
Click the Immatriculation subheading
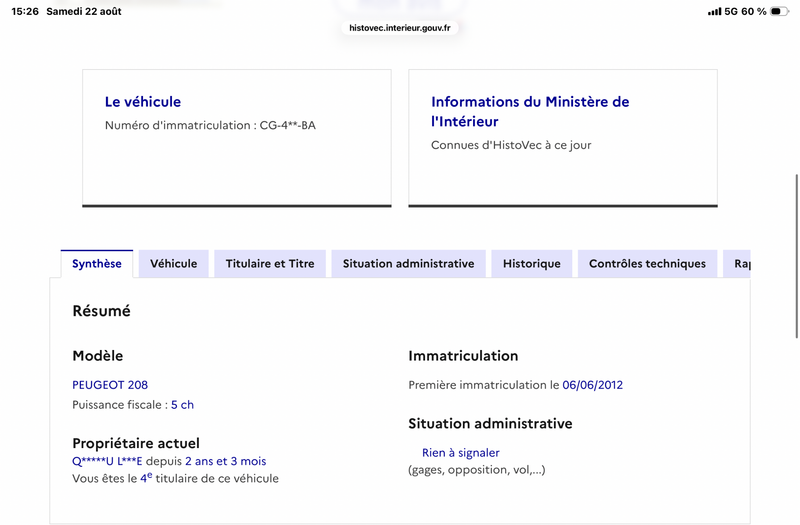click(x=463, y=356)
